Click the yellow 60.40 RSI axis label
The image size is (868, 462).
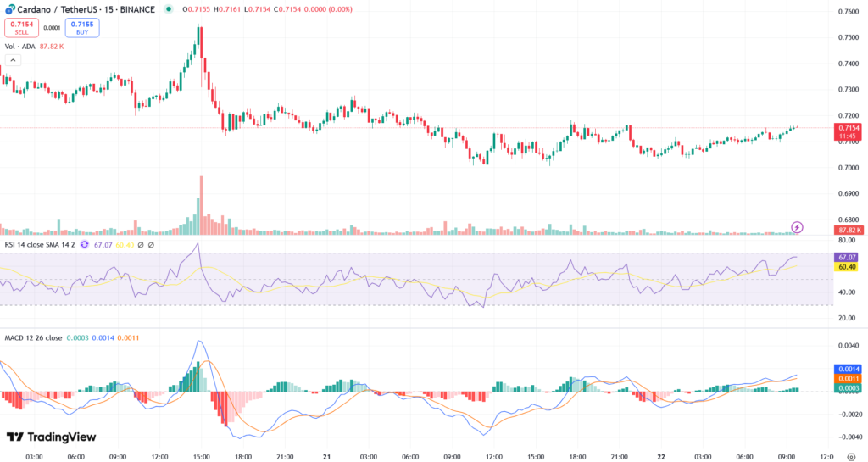(x=848, y=267)
